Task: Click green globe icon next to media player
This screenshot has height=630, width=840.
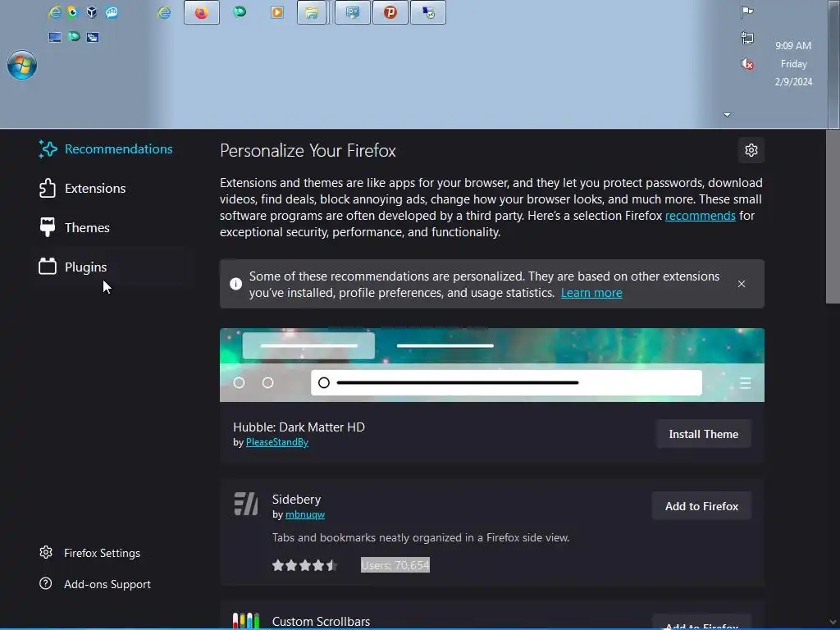Action: [x=240, y=11]
